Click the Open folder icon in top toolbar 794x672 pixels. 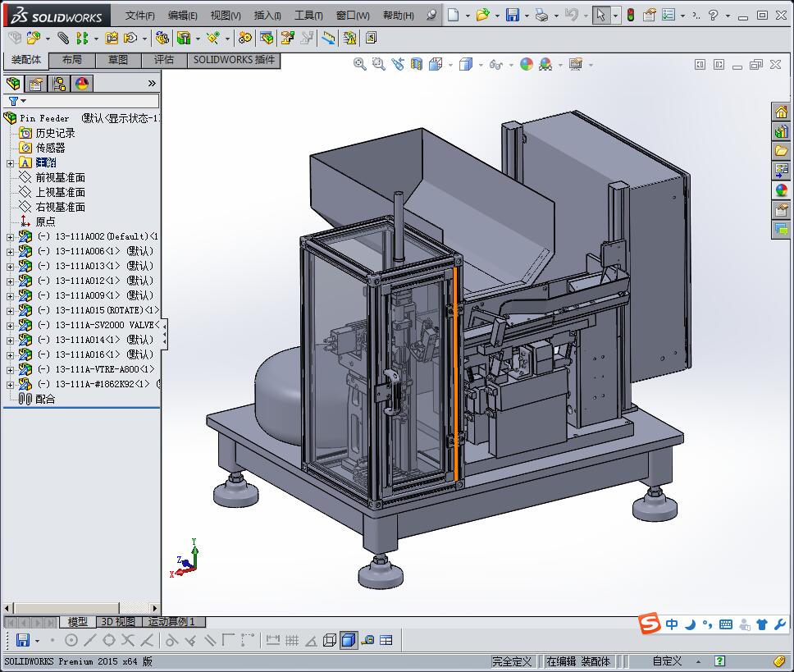(x=482, y=15)
